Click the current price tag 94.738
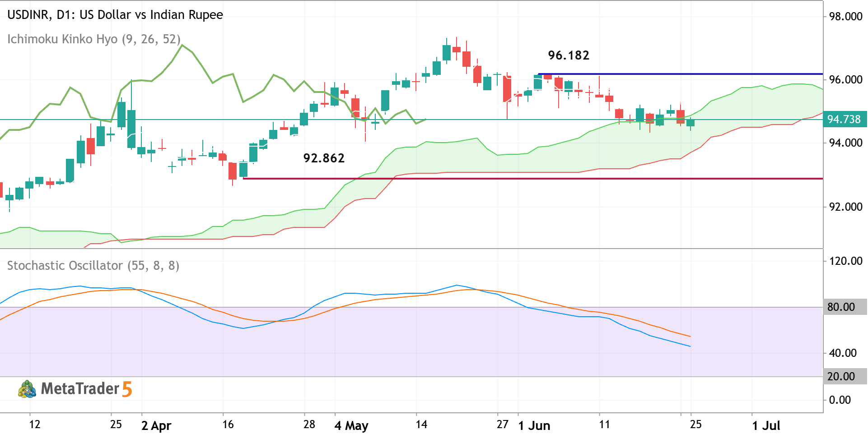The height and width of the screenshot is (434, 868). pos(845,120)
